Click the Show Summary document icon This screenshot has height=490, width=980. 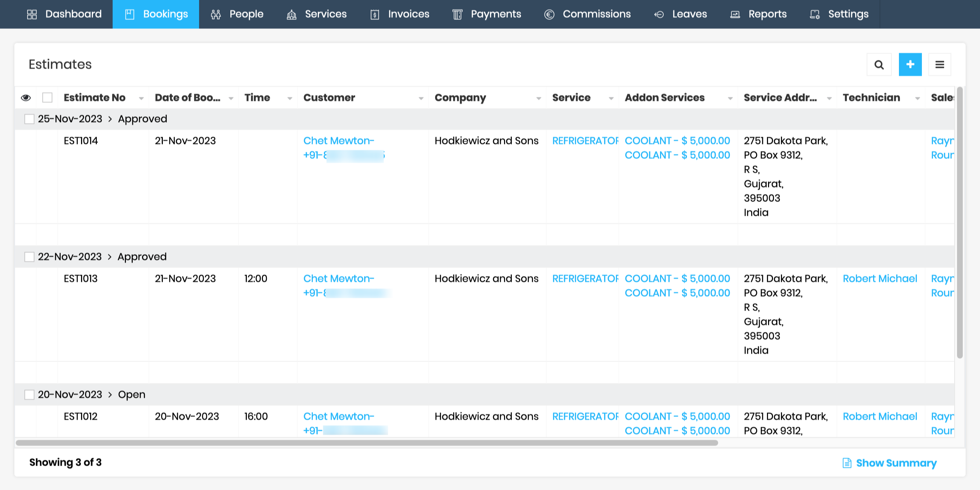tap(847, 463)
